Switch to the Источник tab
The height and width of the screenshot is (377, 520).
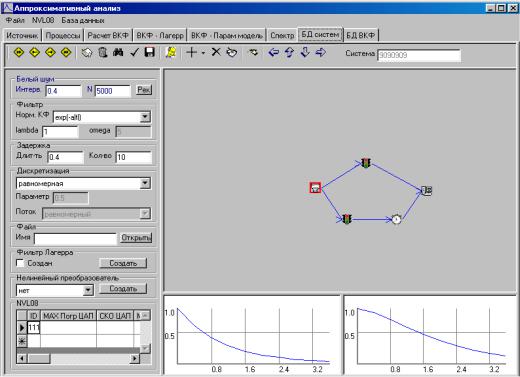[x=22, y=35]
